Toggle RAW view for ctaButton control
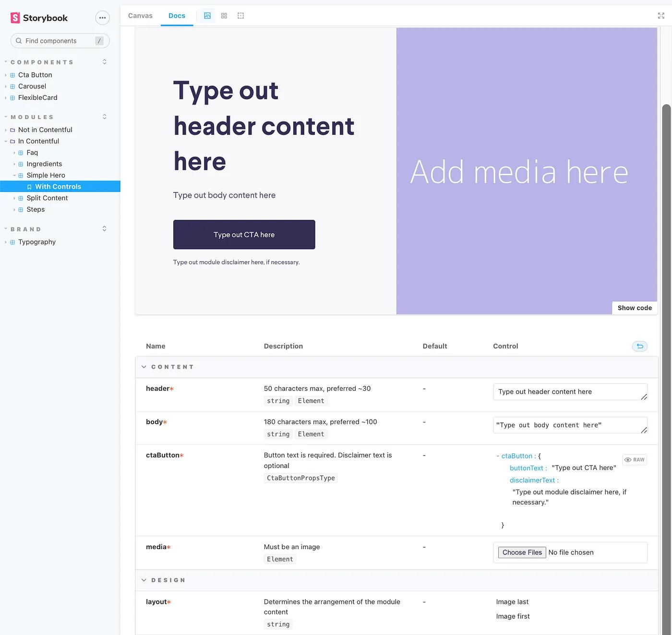Screen dimensions: 672x635 coord(634,459)
